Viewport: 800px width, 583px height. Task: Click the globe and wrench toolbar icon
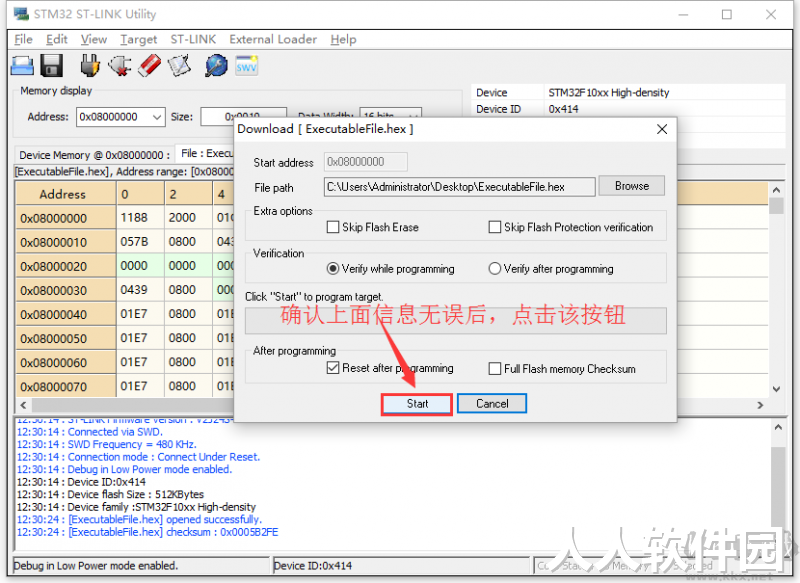216,66
